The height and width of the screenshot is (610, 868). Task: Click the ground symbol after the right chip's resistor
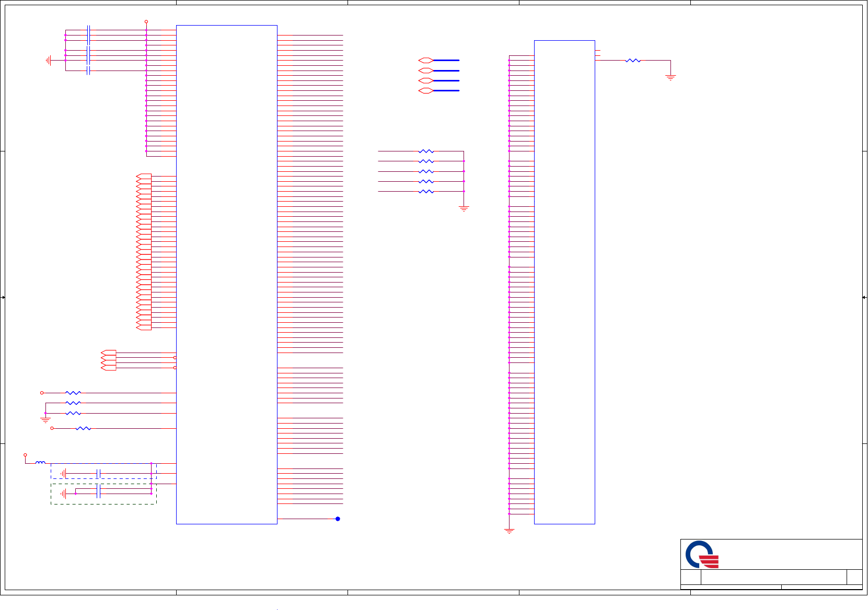click(x=670, y=78)
